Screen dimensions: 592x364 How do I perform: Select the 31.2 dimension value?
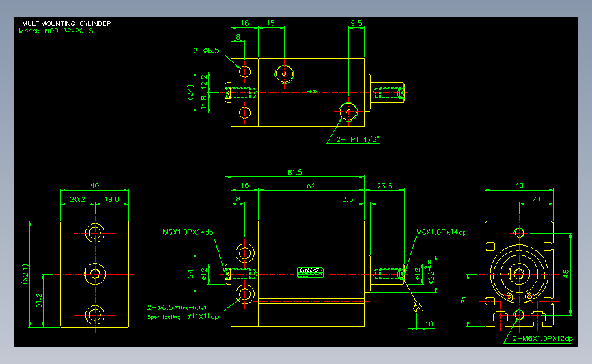[x=39, y=300]
